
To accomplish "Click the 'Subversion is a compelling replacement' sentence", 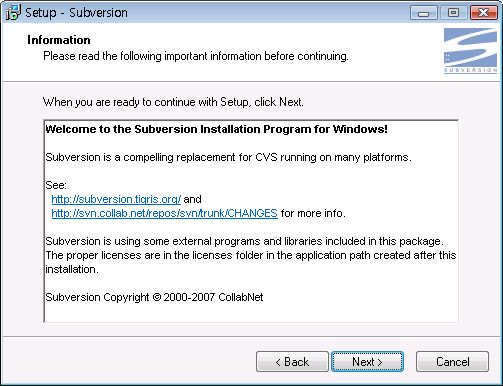I will click(x=228, y=157).
